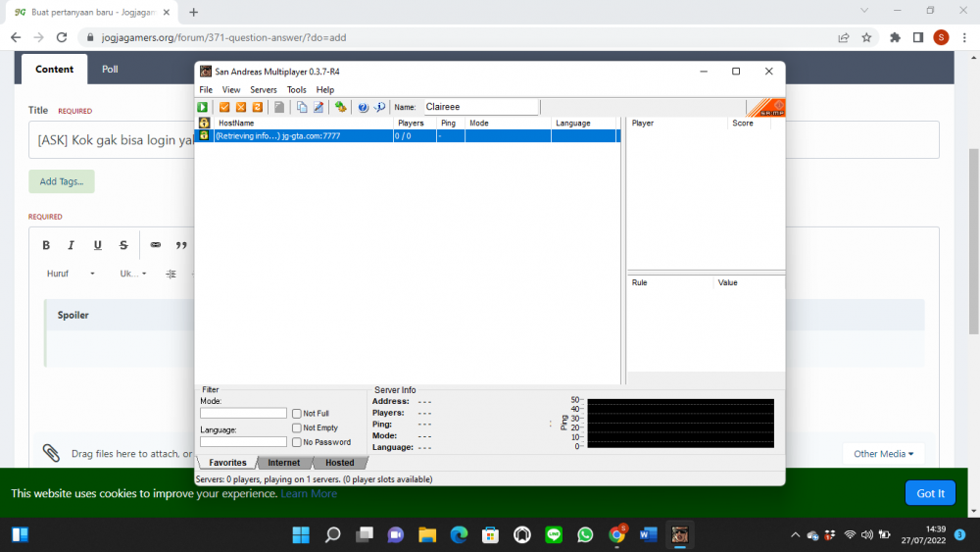Viewport: 980px width, 552px height.
Task: Check the No Password filter checkbox
Action: point(296,442)
